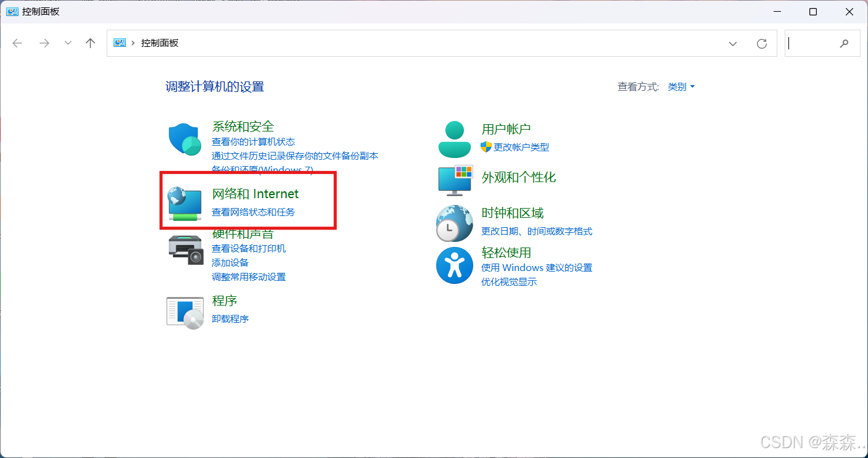Image resolution: width=868 pixels, height=458 pixels.
Task: Open System and Security shield icon
Action: click(x=185, y=139)
